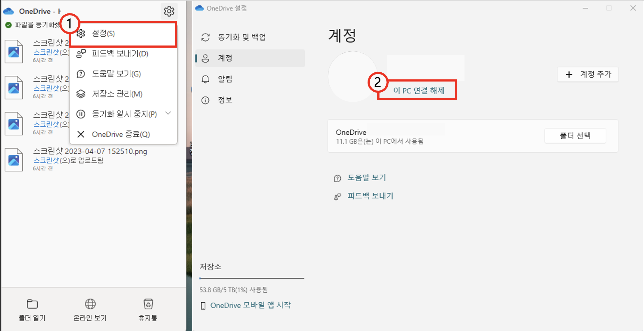Viewport: 644px width, 331px height.
Task: Click the 온라인 보기 globe icon
Action: point(90,304)
